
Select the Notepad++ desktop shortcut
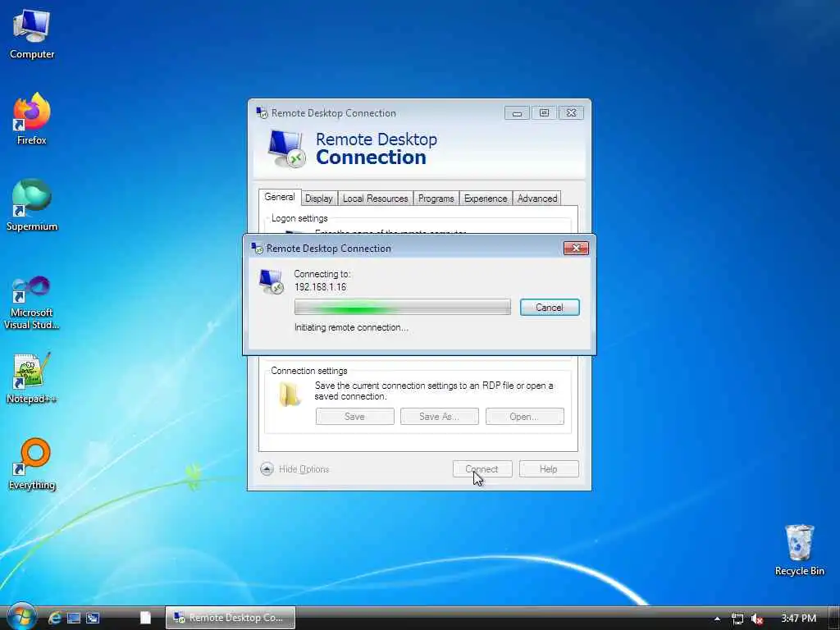tap(32, 378)
